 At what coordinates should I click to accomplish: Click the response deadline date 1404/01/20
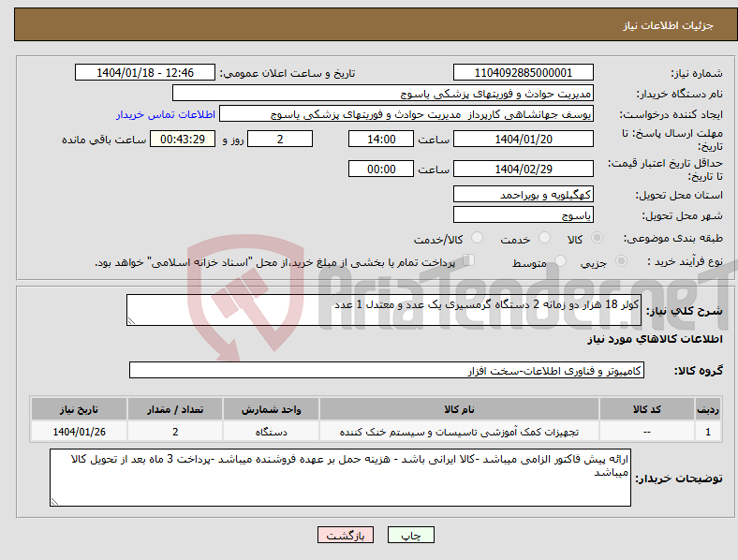click(523, 139)
